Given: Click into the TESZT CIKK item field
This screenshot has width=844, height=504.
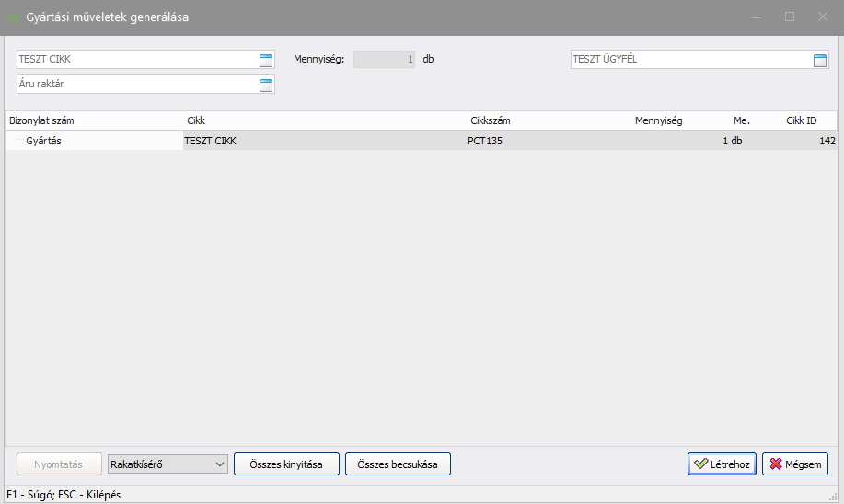Looking at the screenshot, I should click(133, 60).
